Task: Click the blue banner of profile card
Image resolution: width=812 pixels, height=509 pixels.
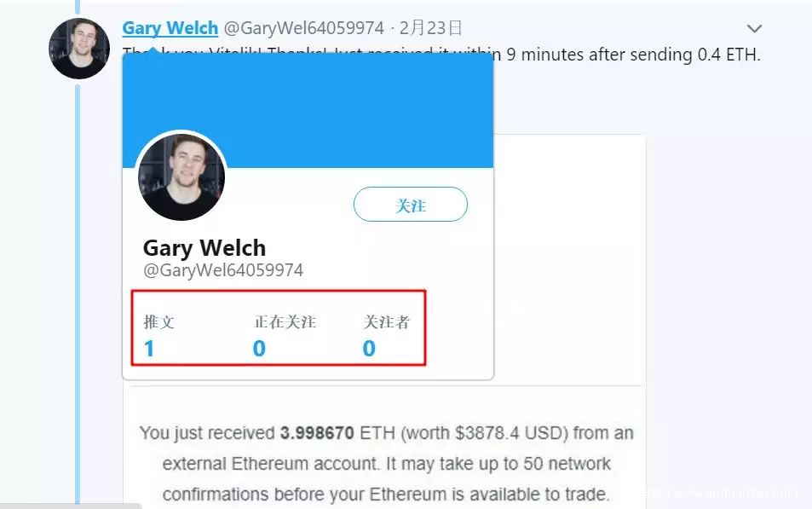Action: [308, 110]
